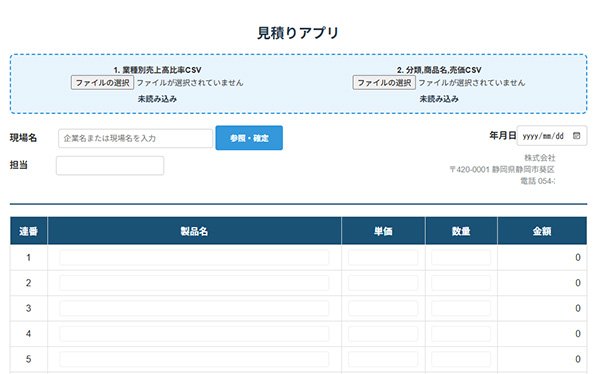Viewport: 600px width, 374px height.
Task: Click the 数量 column header
Action: 461,231
